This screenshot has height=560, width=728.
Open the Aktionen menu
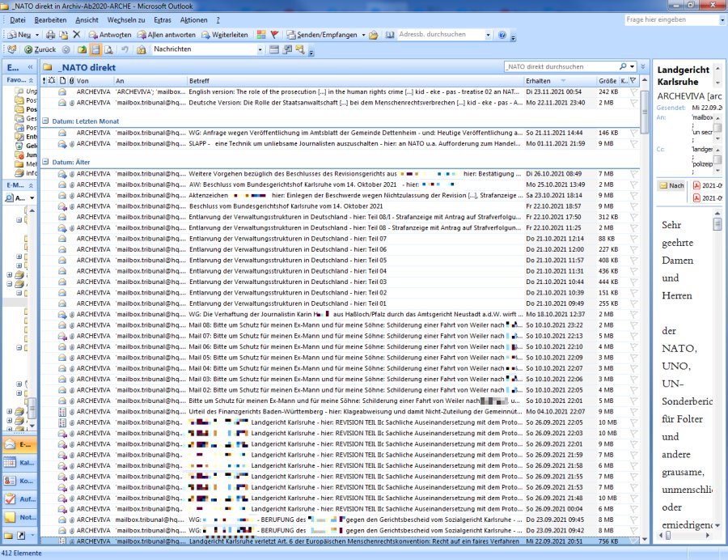click(193, 20)
